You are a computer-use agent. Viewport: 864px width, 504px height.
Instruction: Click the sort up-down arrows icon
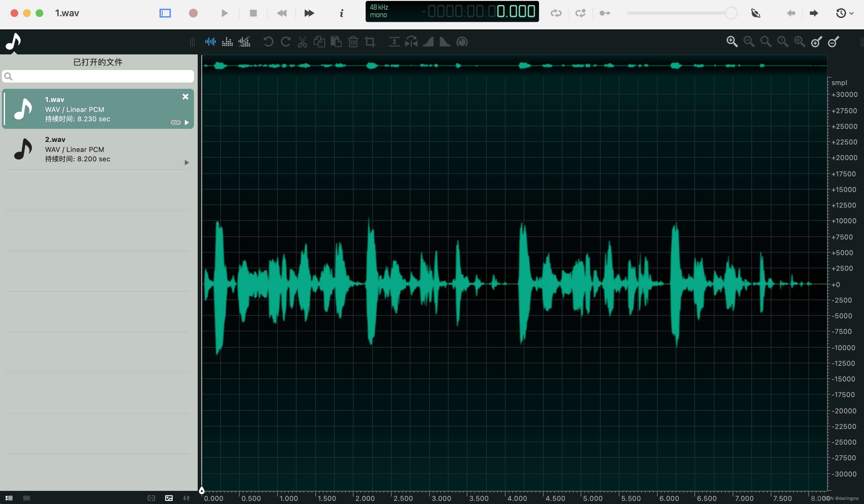point(186,498)
